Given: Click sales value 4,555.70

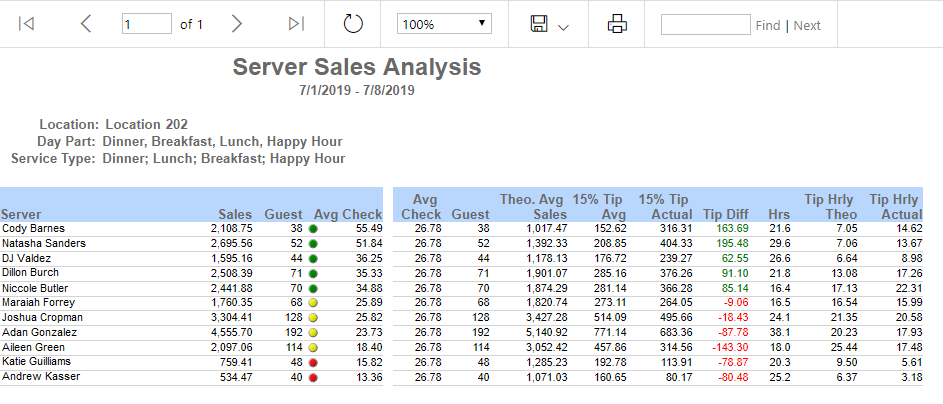Looking at the screenshot, I should pos(232,332).
